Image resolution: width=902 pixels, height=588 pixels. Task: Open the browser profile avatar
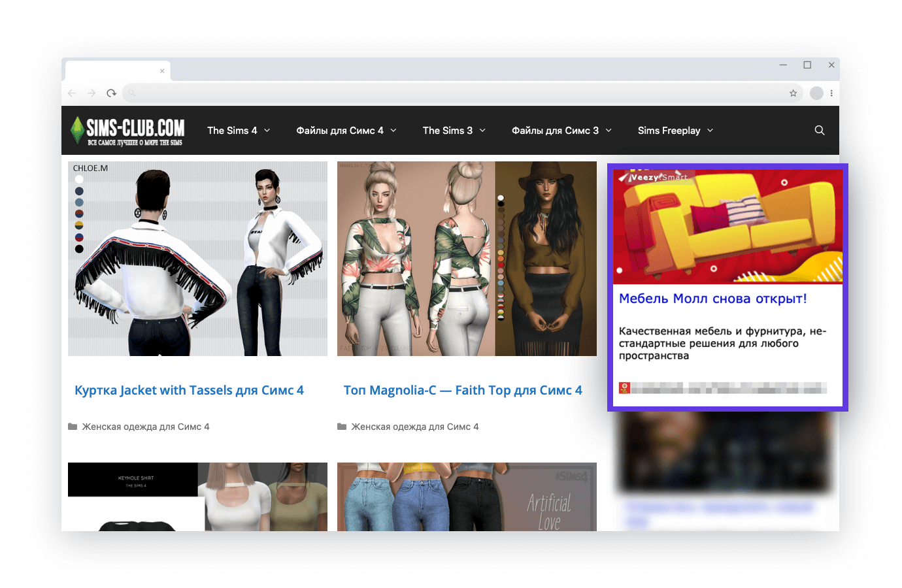816,93
